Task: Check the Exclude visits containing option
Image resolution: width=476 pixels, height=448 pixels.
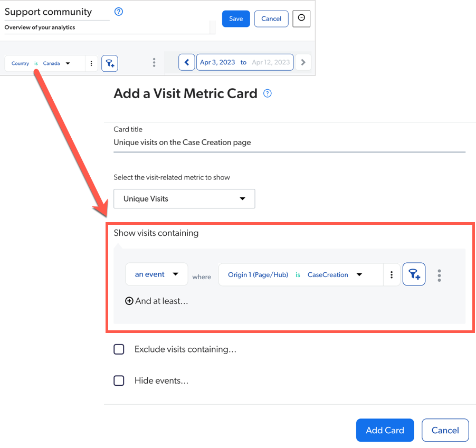Action: (x=119, y=349)
